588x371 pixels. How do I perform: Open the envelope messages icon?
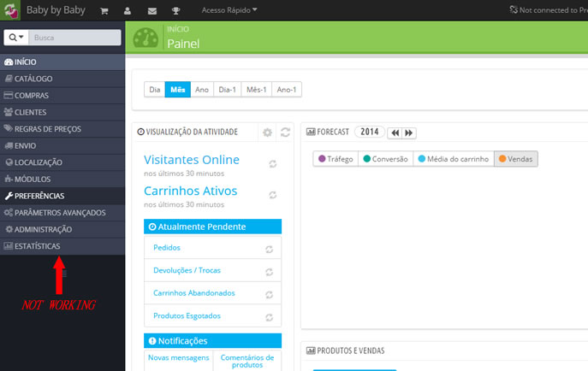tap(151, 11)
